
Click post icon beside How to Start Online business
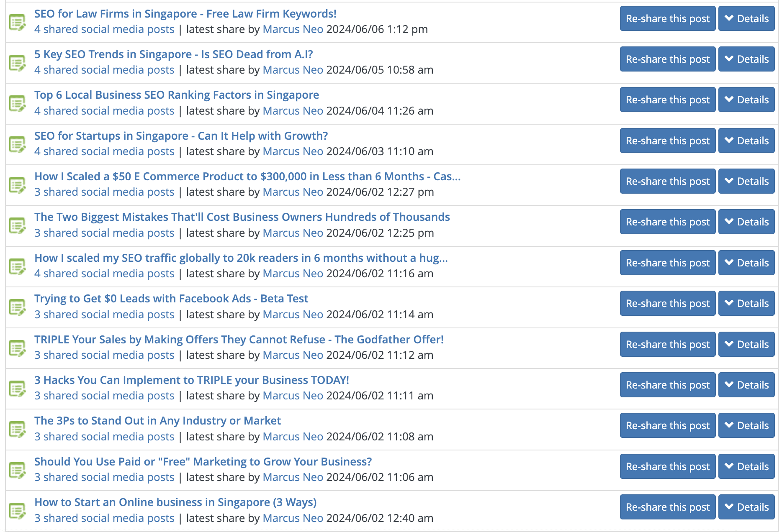tap(18, 511)
